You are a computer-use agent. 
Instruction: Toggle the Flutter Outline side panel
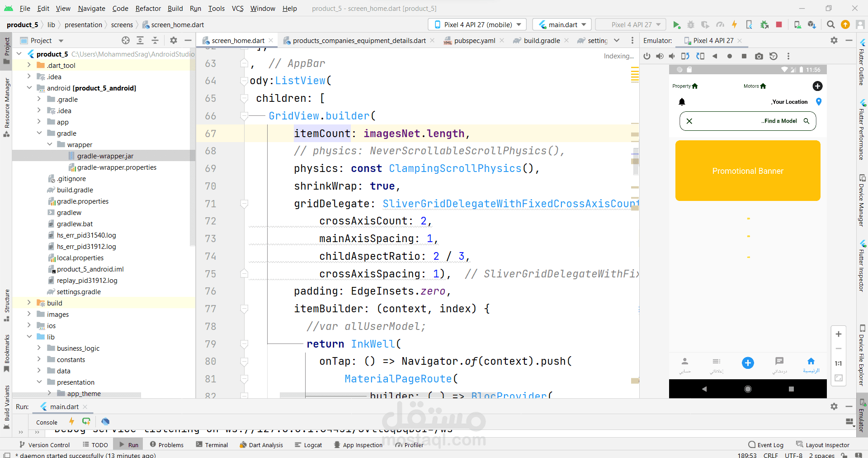coord(862,62)
